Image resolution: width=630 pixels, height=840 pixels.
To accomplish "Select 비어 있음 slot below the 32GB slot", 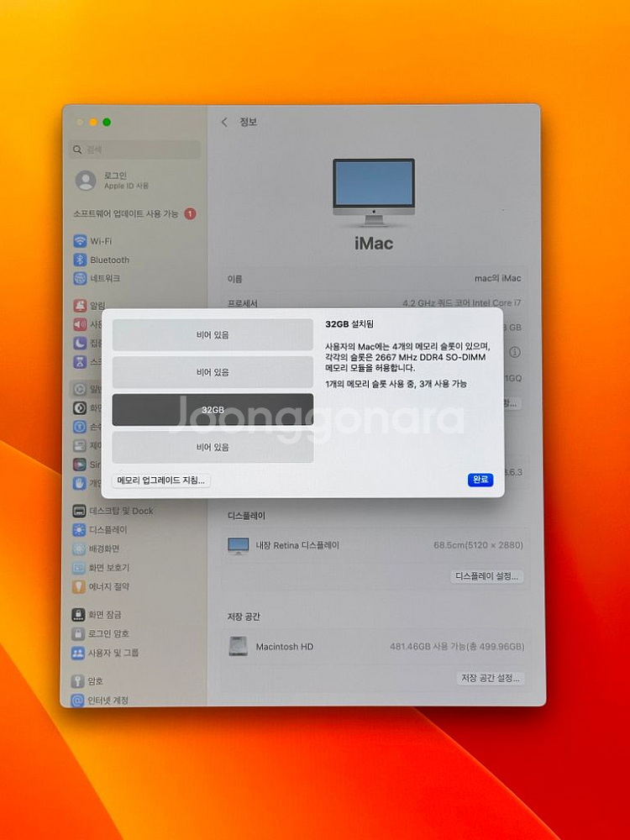I will [x=213, y=448].
